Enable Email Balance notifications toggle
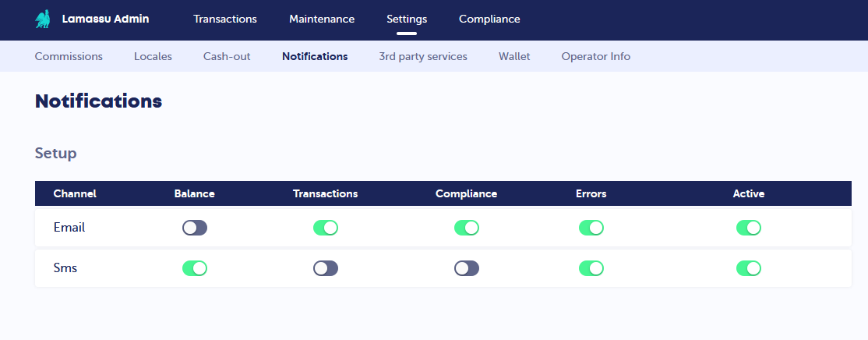 (x=195, y=228)
